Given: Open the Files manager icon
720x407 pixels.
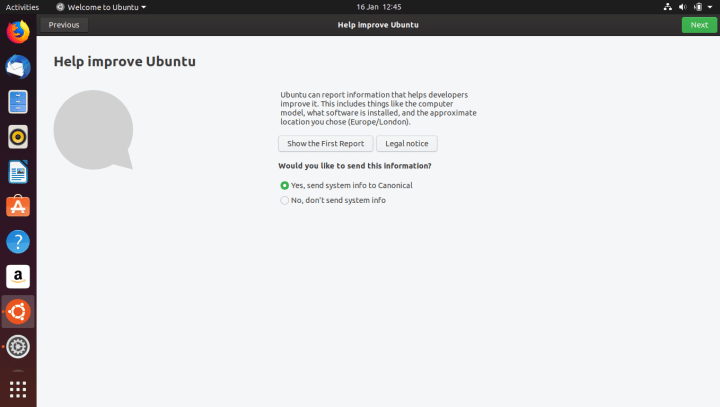Looking at the screenshot, I should tap(18, 102).
